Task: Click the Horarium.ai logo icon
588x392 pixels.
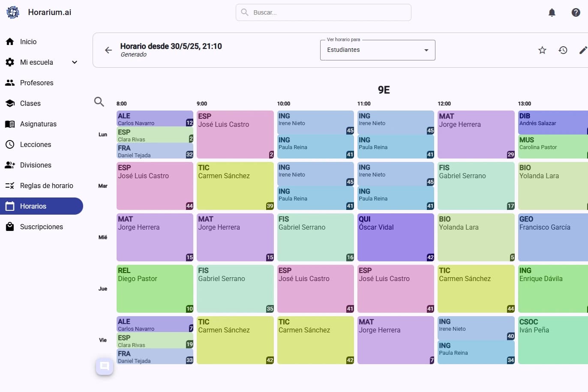Action: tap(13, 12)
